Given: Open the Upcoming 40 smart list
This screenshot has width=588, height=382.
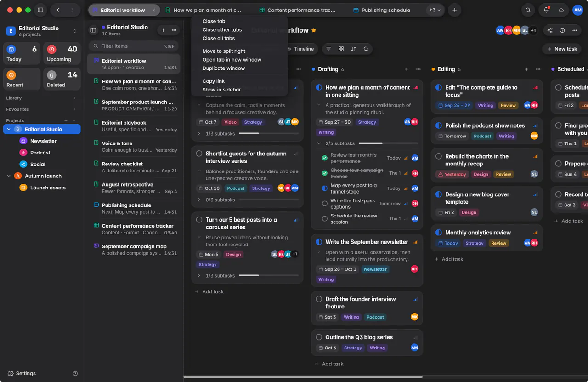Looking at the screenshot, I should tap(62, 53).
